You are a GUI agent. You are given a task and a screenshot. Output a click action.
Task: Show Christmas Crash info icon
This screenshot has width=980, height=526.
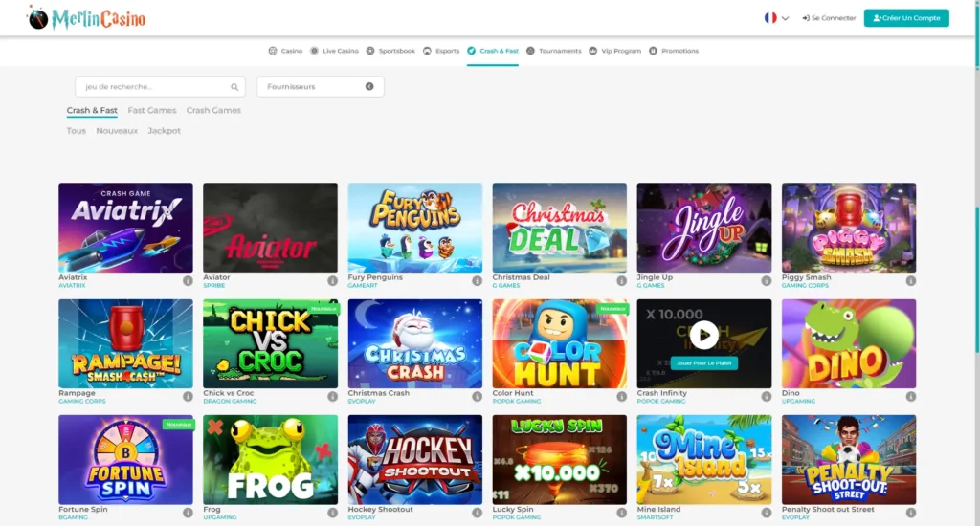click(477, 397)
